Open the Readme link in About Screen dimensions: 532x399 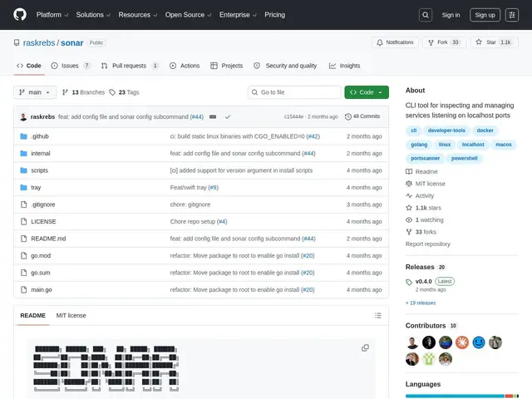(421, 172)
